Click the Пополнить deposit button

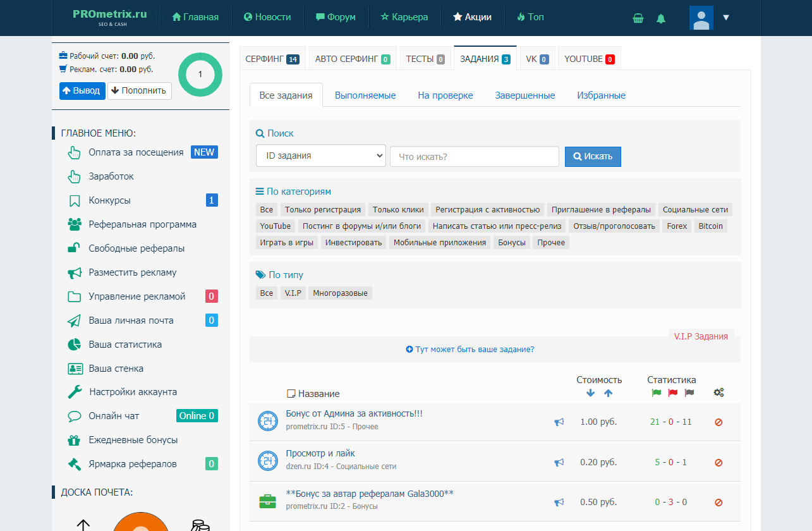click(140, 90)
